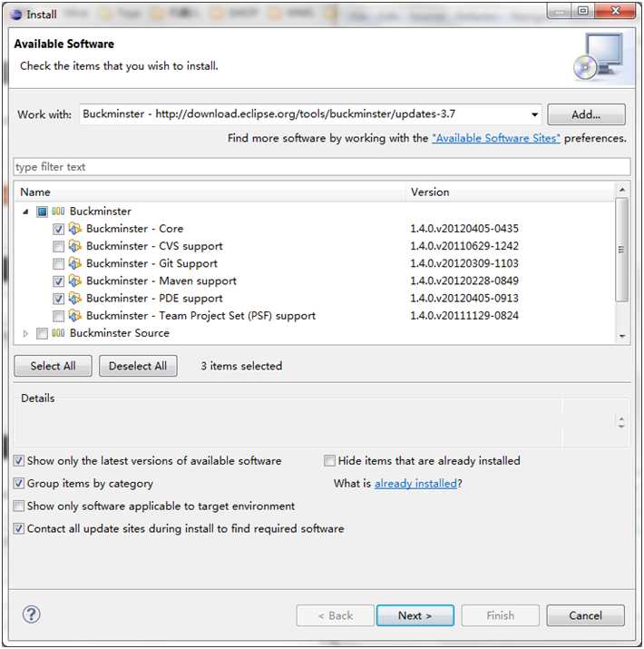Check Buckminster - CVS support checkbox

tap(59, 246)
